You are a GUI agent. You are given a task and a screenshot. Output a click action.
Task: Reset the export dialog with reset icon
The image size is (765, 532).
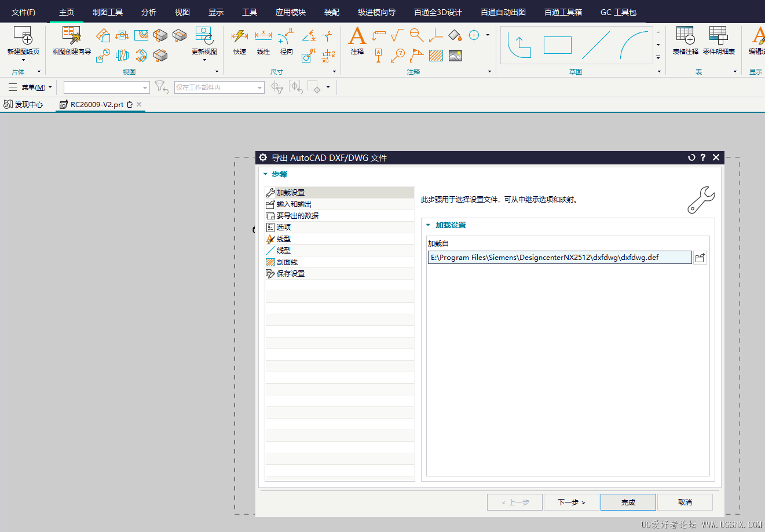click(691, 157)
